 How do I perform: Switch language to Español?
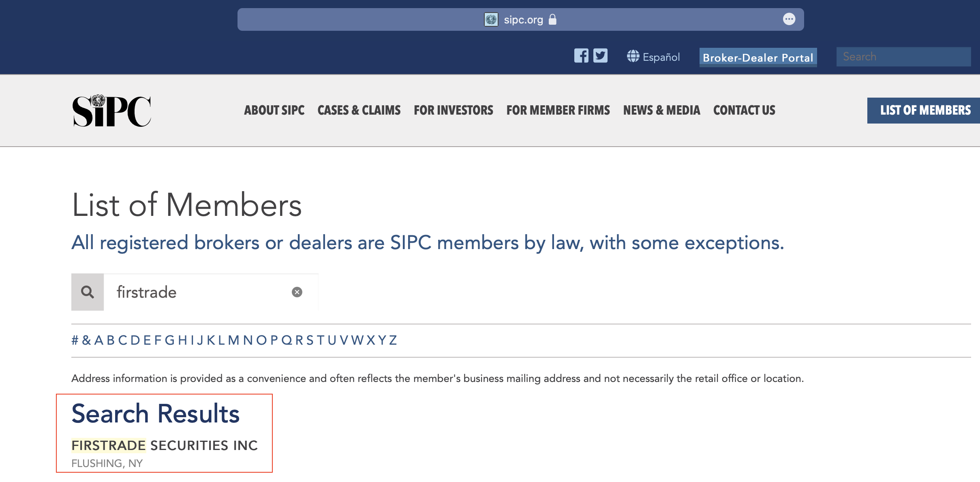pyautogui.click(x=653, y=57)
